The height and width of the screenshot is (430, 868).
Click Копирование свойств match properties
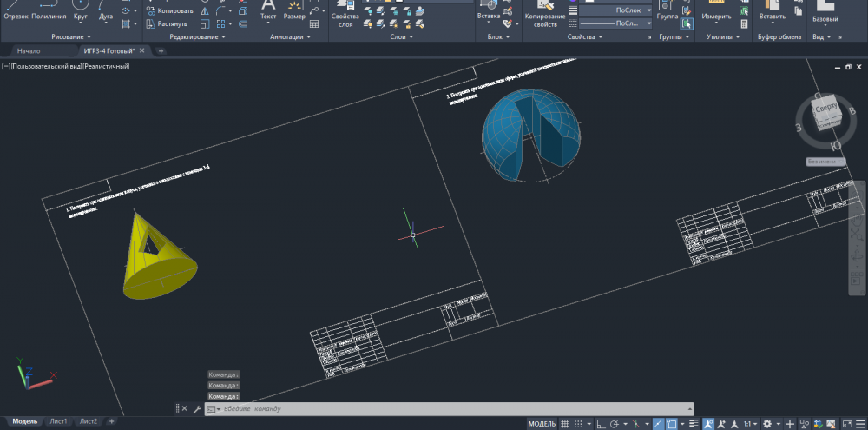(x=545, y=16)
